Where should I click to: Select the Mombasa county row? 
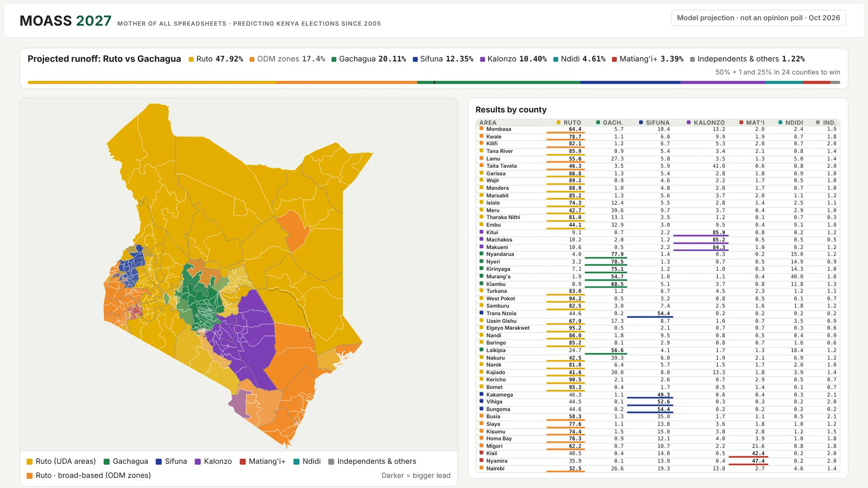658,129
